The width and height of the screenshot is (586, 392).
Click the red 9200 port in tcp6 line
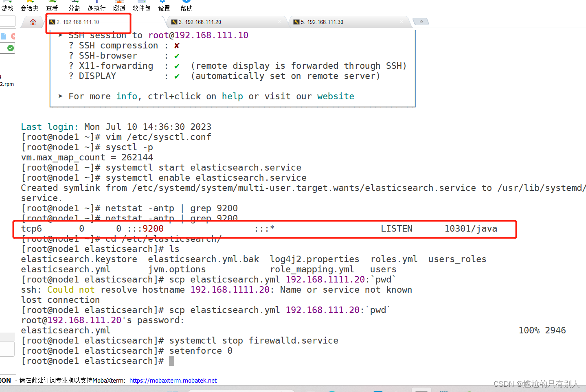point(153,229)
